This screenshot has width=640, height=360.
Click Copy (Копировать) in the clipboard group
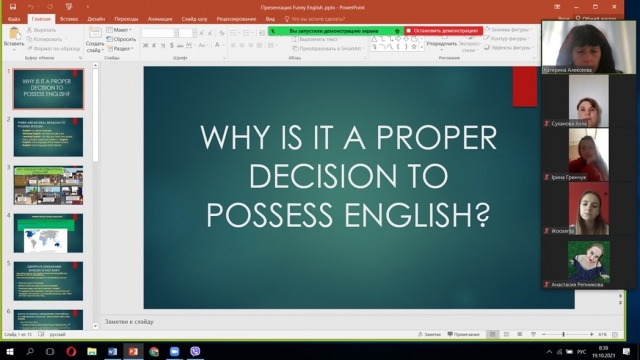(x=44, y=39)
